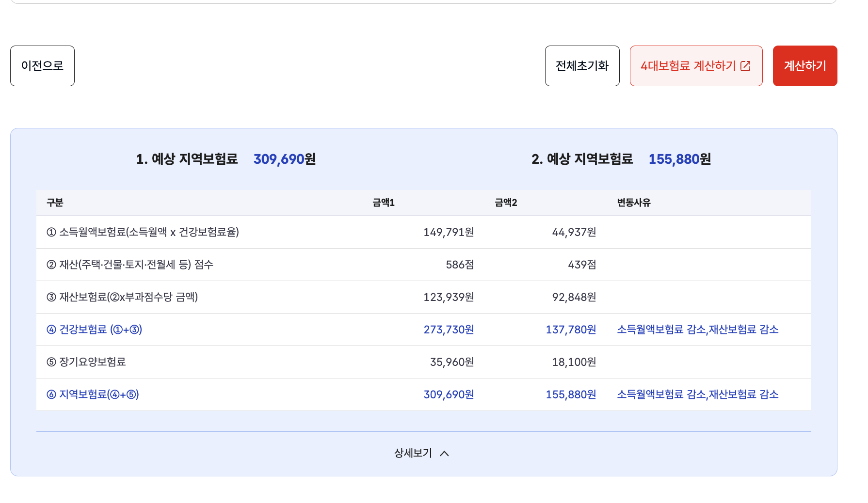The image size is (868, 503).
Task: Click value 123,939원 in 재산보험료 row
Action: (x=449, y=297)
